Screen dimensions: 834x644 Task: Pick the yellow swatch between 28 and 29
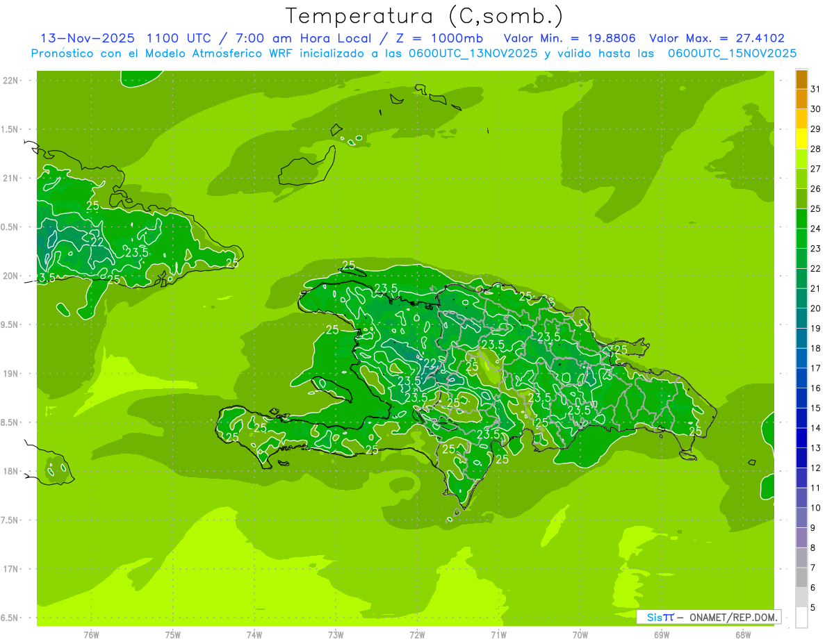click(x=801, y=139)
